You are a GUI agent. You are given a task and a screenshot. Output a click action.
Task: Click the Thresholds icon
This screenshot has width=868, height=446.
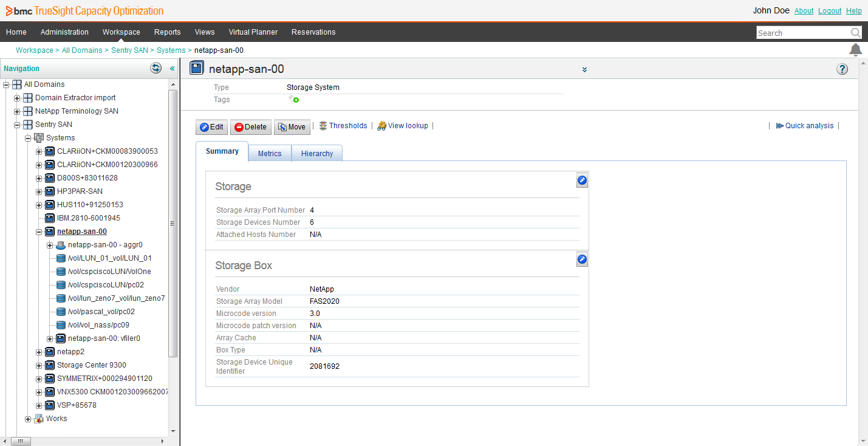[323, 125]
